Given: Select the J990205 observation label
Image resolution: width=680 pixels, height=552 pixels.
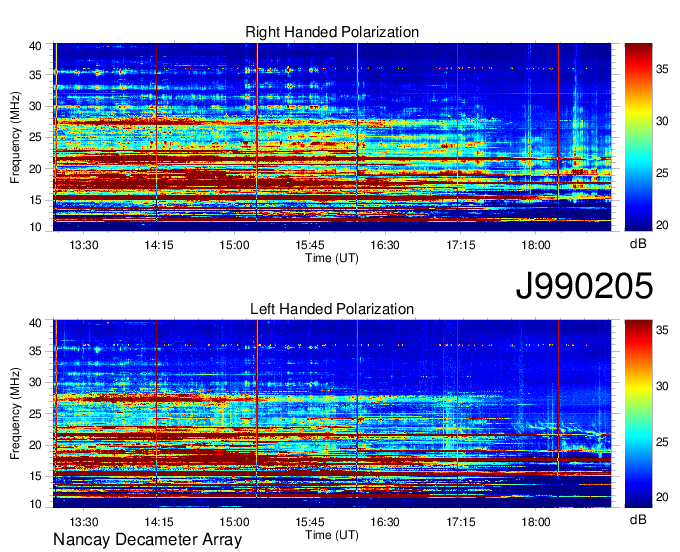Looking at the screenshot, I should pyautogui.click(x=584, y=286).
